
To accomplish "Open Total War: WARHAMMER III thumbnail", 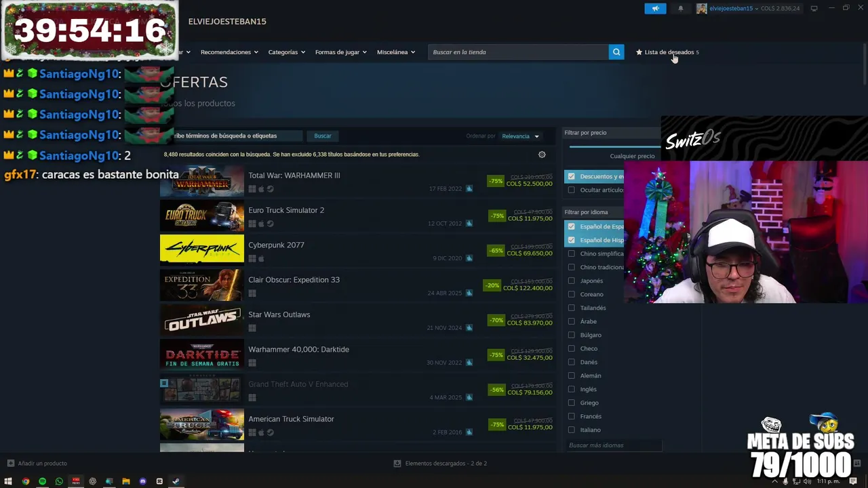I will tap(201, 182).
